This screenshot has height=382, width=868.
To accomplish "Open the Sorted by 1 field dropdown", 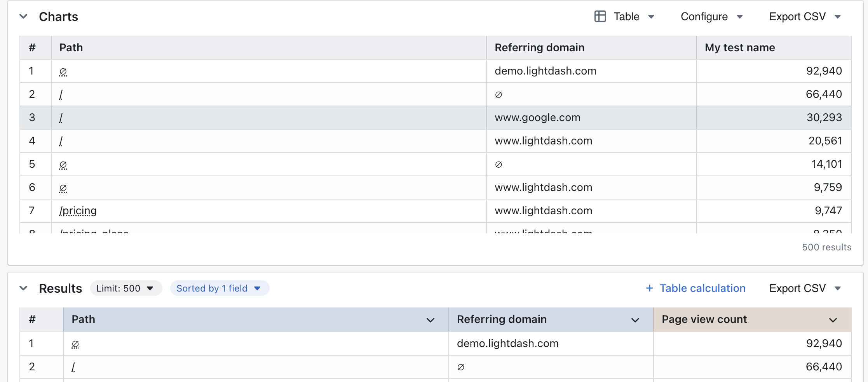I will (219, 288).
